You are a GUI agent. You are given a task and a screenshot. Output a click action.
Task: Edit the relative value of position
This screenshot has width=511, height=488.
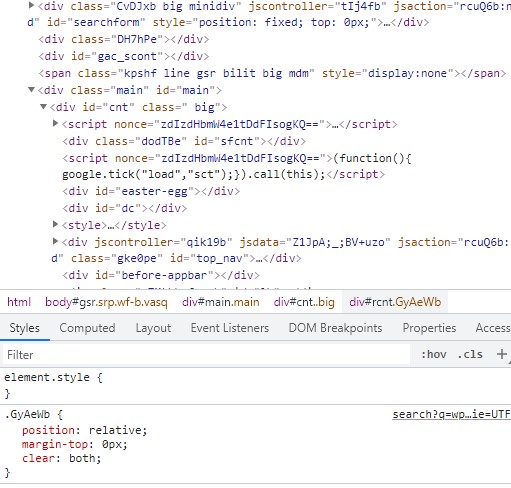click(116, 430)
